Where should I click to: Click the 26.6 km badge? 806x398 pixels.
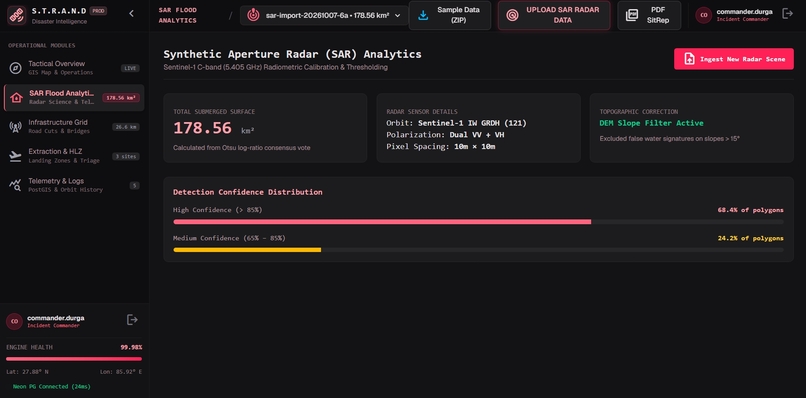pyautogui.click(x=126, y=127)
